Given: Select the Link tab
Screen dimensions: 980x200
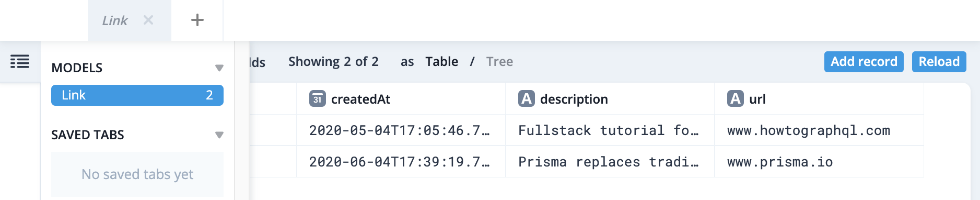Looking at the screenshot, I should point(129,20).
